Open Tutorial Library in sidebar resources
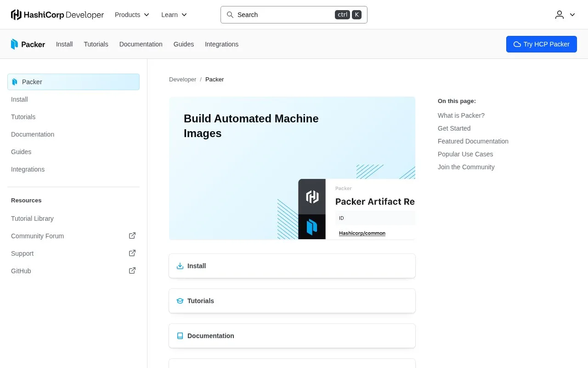Image resolution: width=588 pixels, height=368 pixels. pos(73,218)
